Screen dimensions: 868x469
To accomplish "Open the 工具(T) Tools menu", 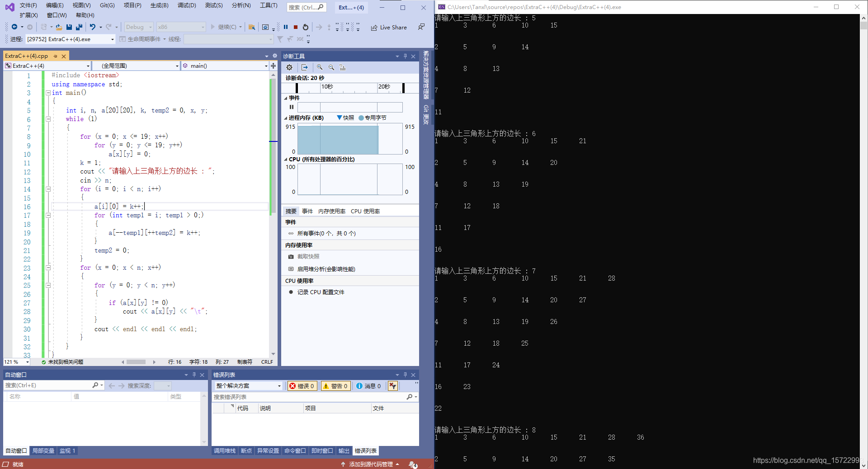I will tap(269, 5).
